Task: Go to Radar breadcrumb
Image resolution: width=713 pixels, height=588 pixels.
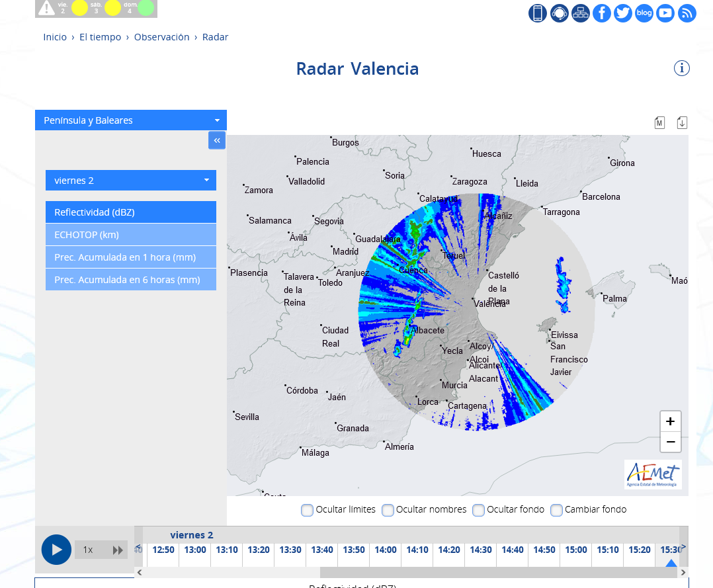Action: tap(215, 37)
